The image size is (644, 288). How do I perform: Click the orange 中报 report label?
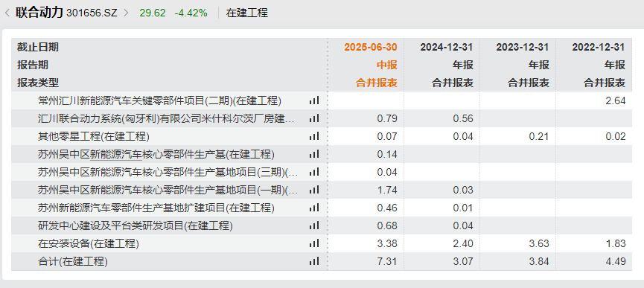387,65
